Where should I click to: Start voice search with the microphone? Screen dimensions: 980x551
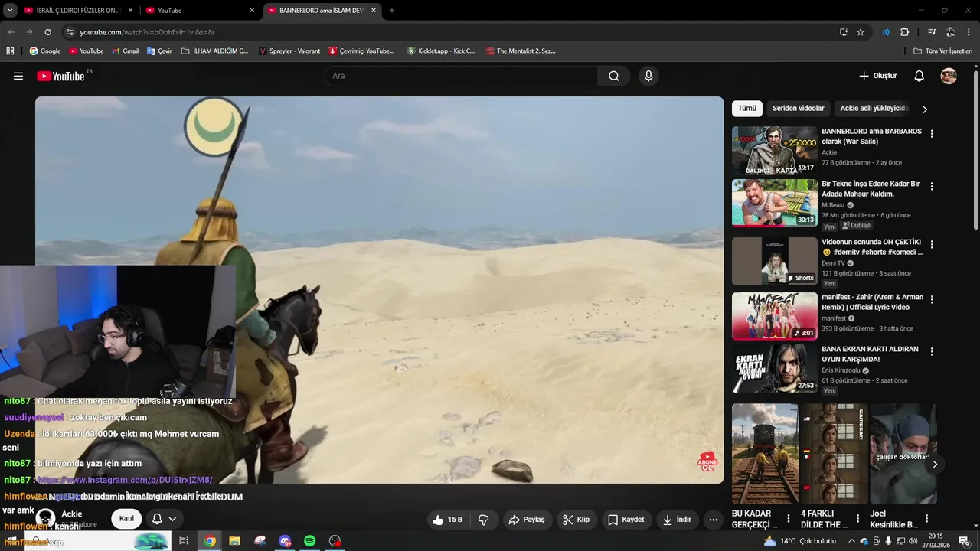pos(648,76)
